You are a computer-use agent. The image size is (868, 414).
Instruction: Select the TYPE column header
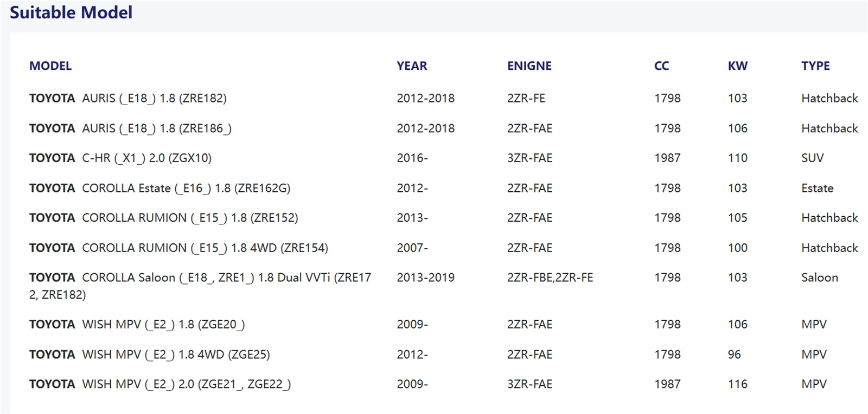[x=815, y=66]
